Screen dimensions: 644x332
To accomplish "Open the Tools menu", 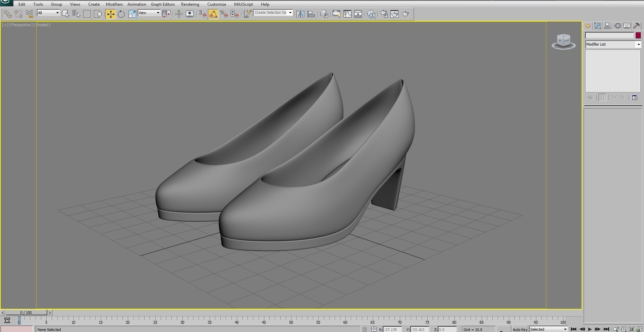I will (x=38, y=4).
